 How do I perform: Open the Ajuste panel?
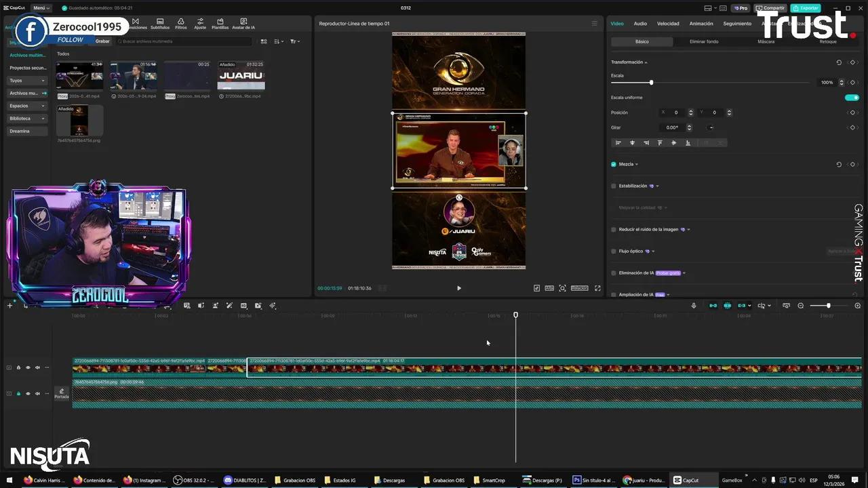click(200, 24)
